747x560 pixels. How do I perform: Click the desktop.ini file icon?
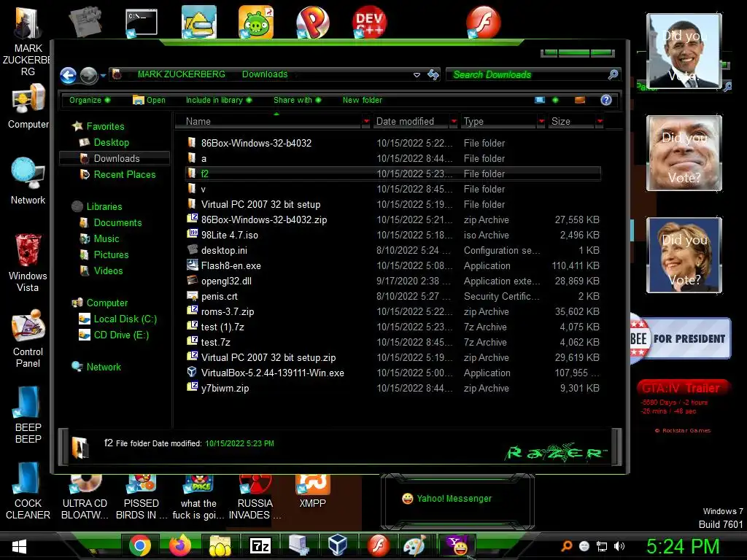tap(192, 249)
